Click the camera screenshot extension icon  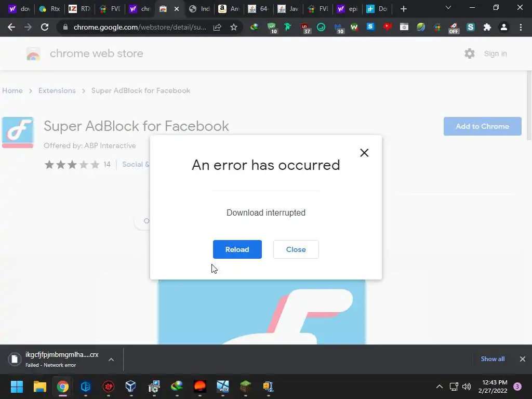tap(404, 27)
